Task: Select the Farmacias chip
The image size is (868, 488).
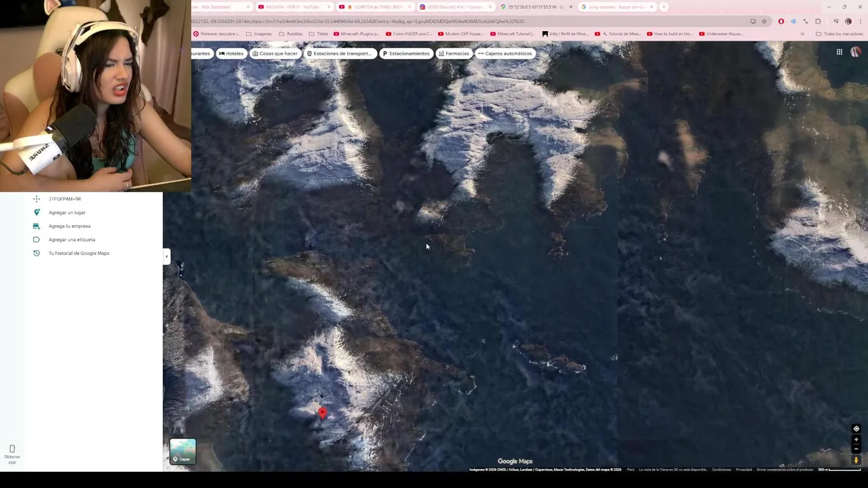Action: (454, 54)
